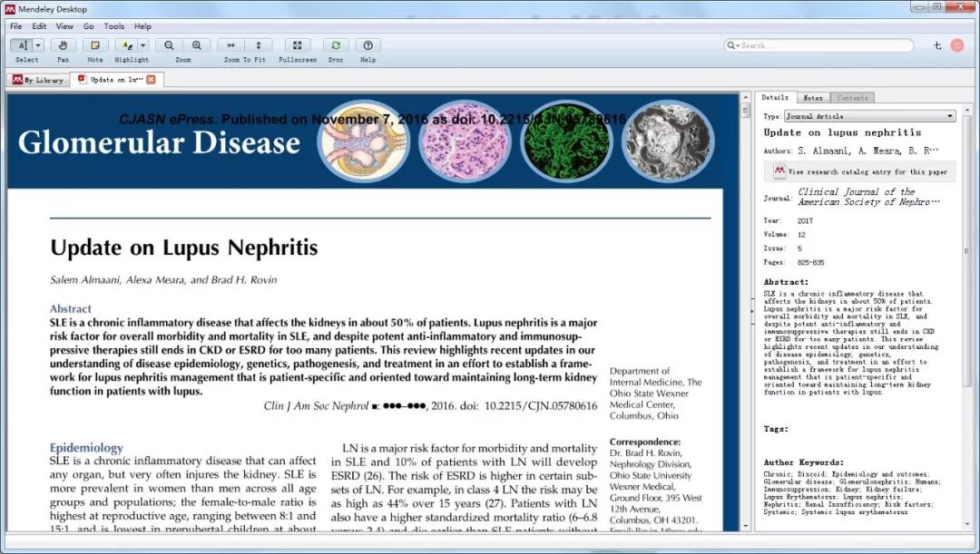
Task: Sync the Mendeley library
Action: click(x=336, y=45)
